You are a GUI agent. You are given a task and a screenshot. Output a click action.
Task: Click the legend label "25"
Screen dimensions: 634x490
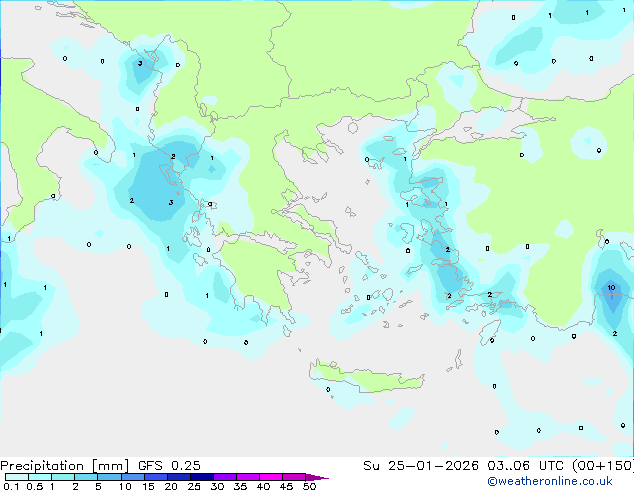[194, 486]
